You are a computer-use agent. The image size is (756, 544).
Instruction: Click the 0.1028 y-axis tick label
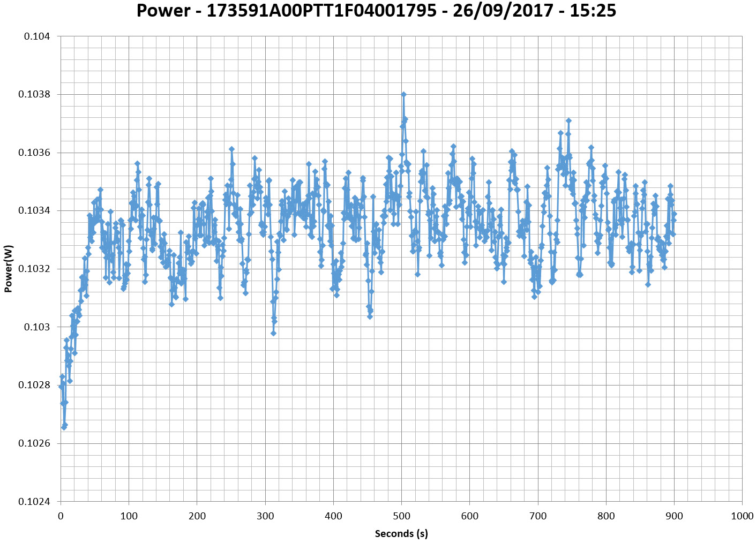tap(34, 386)
